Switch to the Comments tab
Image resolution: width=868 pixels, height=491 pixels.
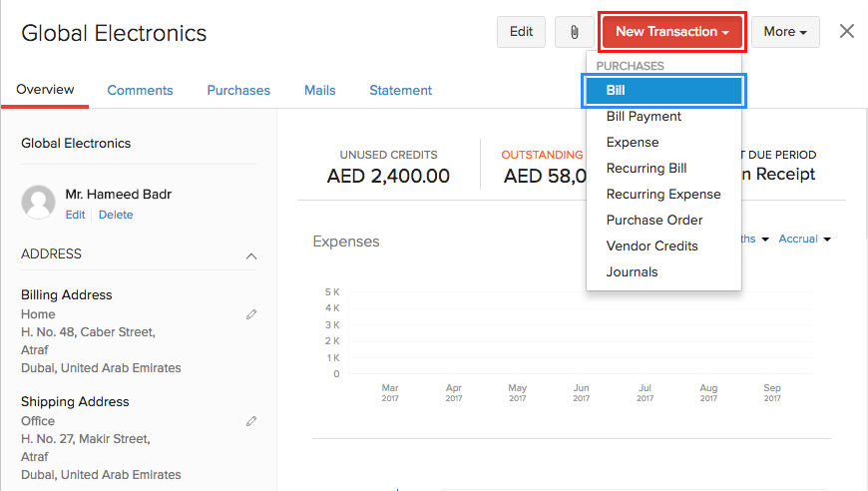[x=140, y=91]
